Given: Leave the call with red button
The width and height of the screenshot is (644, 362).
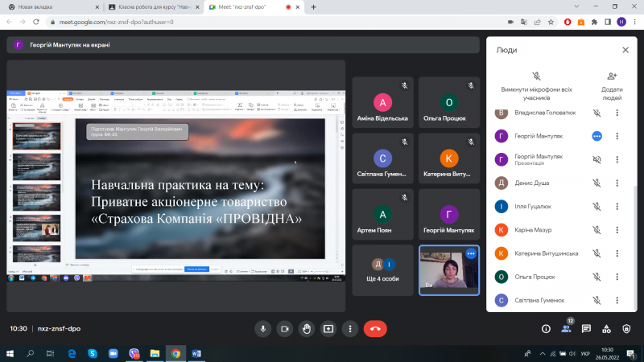Looking at the screenshot, I should 375,329.
